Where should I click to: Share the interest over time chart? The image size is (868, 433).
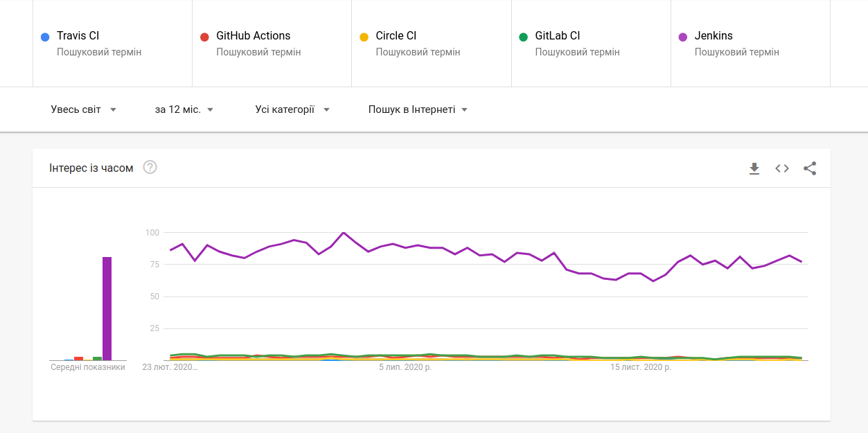pos(810,168)
